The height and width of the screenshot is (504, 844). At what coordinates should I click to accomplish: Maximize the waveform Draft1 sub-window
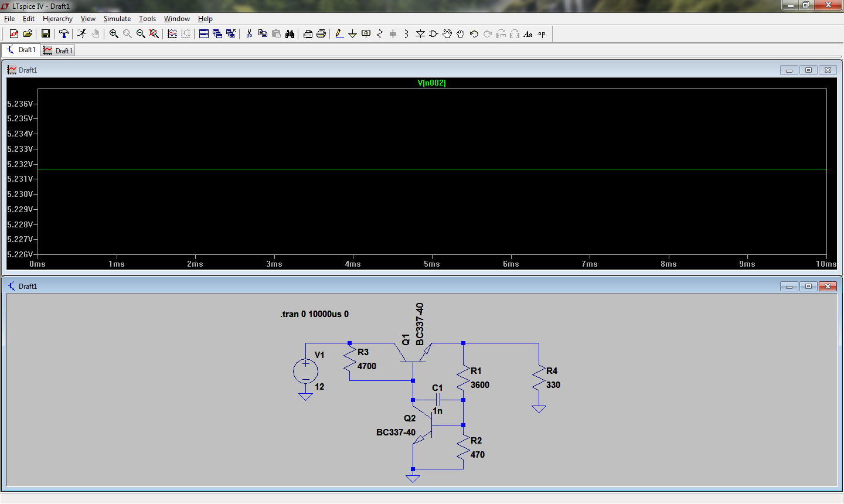pos(808,70)
